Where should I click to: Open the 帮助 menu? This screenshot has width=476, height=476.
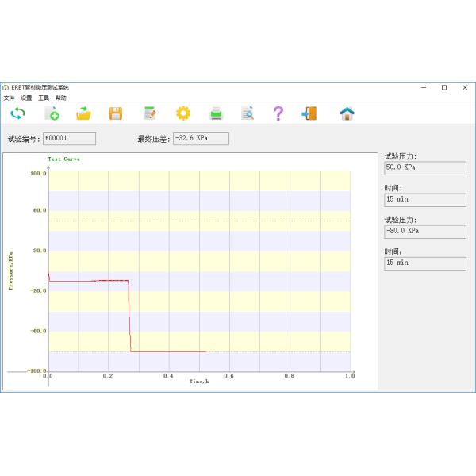61,98
